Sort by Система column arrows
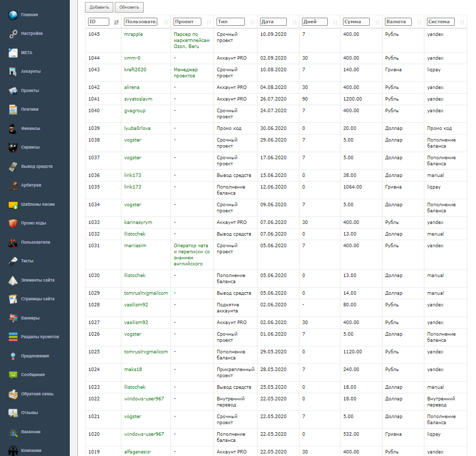476x456 pixels. [462, 22]
